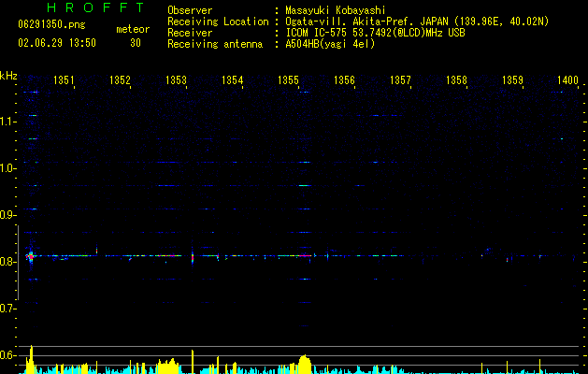Click the wide yellow power hump below 1355
Image resolution: width=588 pixels, height=374 pixels.
point(305,364)
